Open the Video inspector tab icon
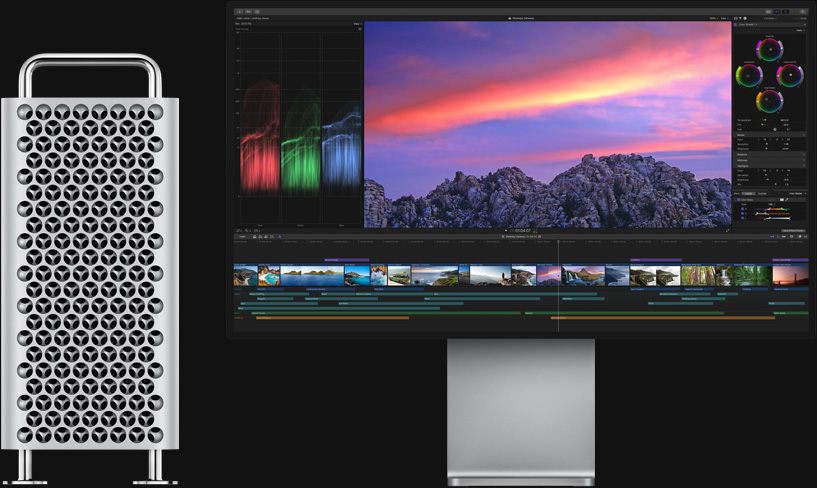This screenshot has width=817, height=488. [736, 18]
